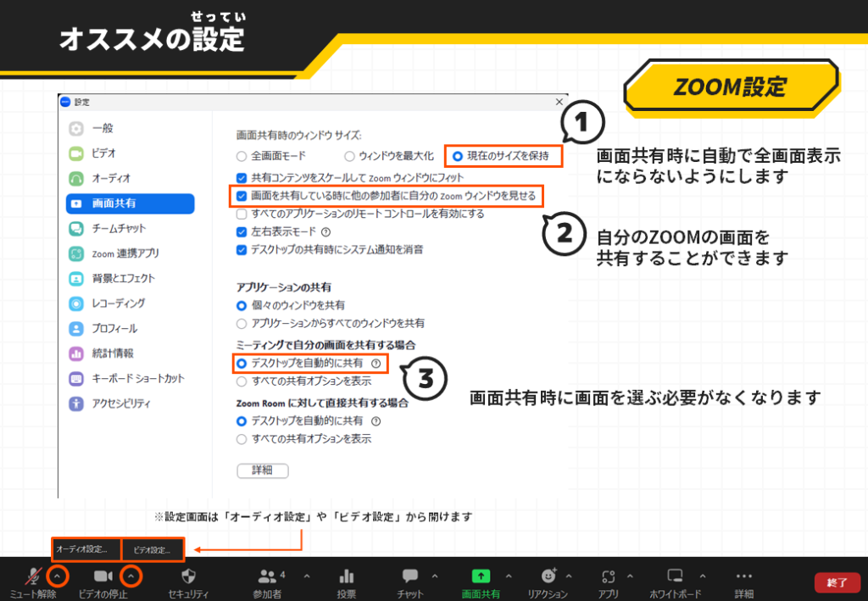
Task: Open the ホワイトボード whiteboard icon
Action: pos(675,576)
